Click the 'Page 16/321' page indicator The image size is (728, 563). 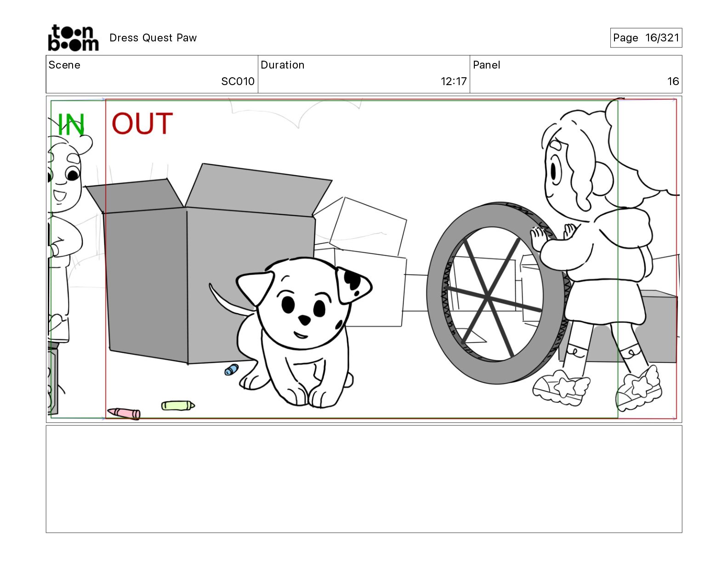click(646, 38)
